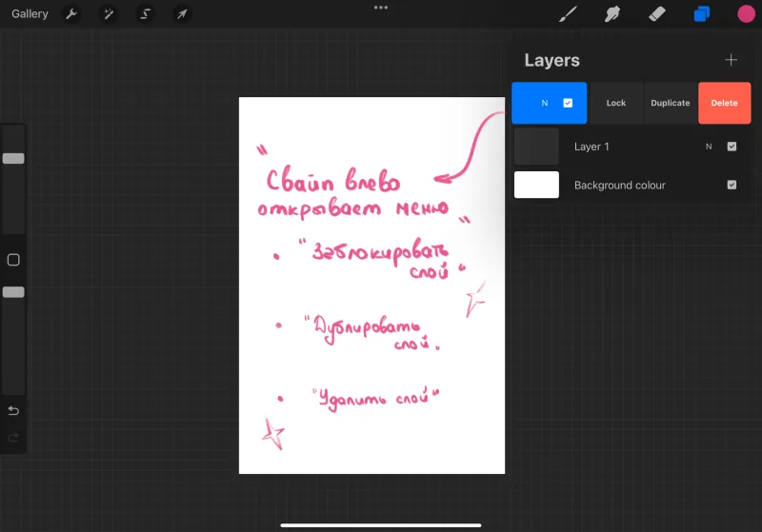This screenshot has width=762, height=532.
Task: Tap the Lock layer option
Action: (615, 103)
